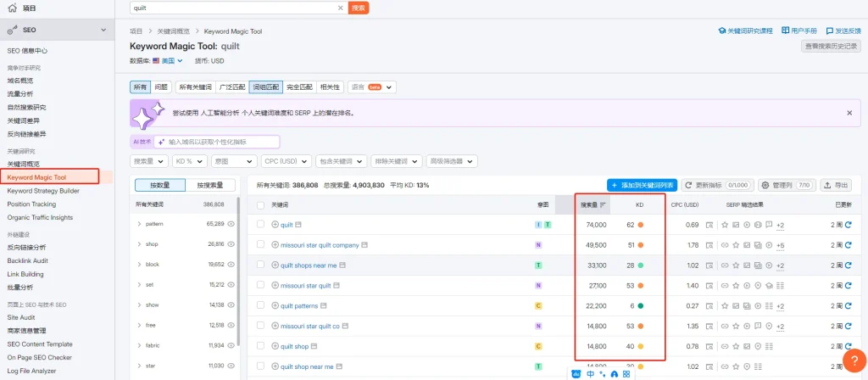The height and width of the screenshot is (380, 868).
Task: Click the SEO key icon in the sidebar
Action: click(12, 30)
